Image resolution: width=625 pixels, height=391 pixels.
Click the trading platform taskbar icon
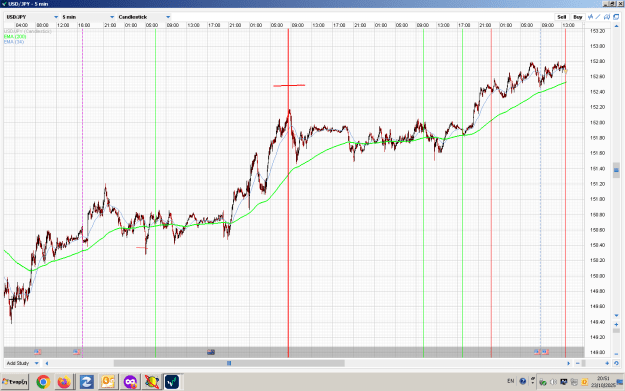(172, 382)
